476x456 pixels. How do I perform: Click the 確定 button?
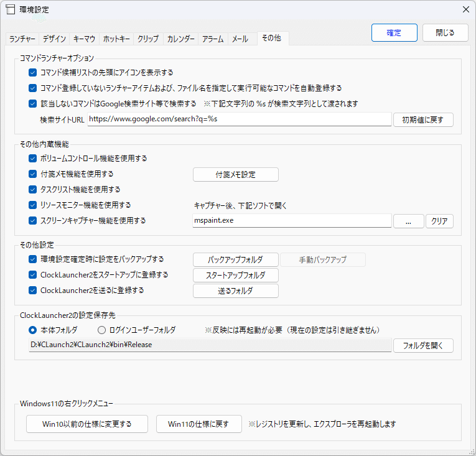(x=394, y=33)
